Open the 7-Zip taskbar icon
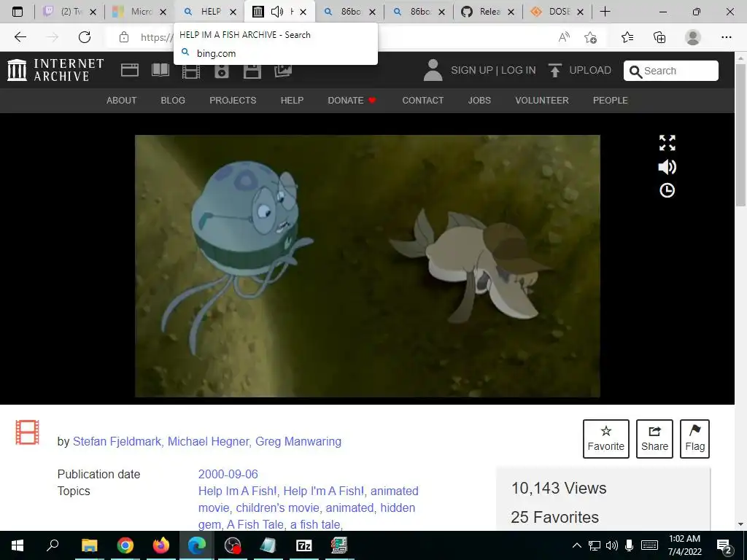Image resolution: width=747 pixels, height=560 pixels. (x=304, y=545)
